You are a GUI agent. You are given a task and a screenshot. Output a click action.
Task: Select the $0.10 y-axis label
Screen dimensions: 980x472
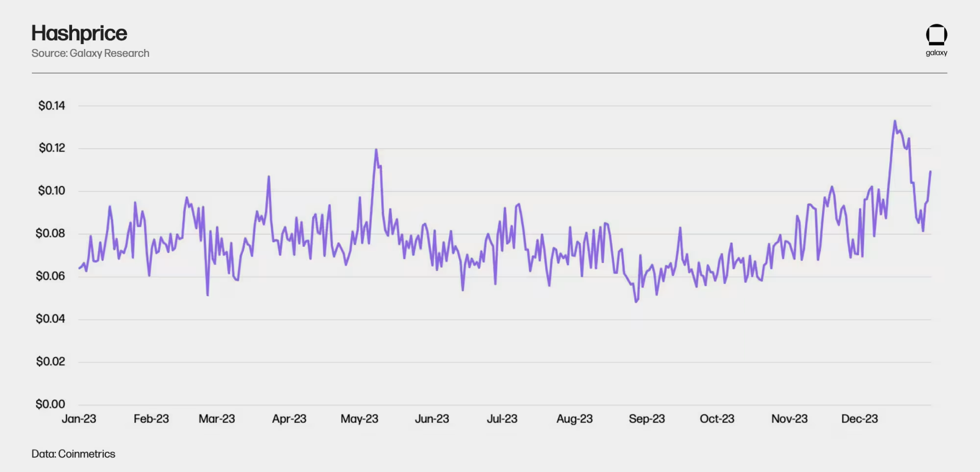(x=51, y=191)
